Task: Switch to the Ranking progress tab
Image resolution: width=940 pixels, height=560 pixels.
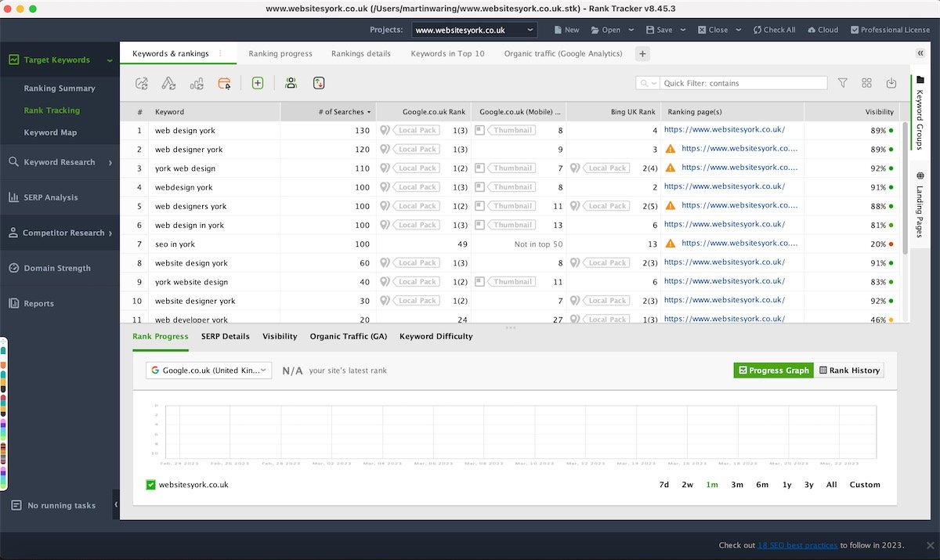Action: 280,53
